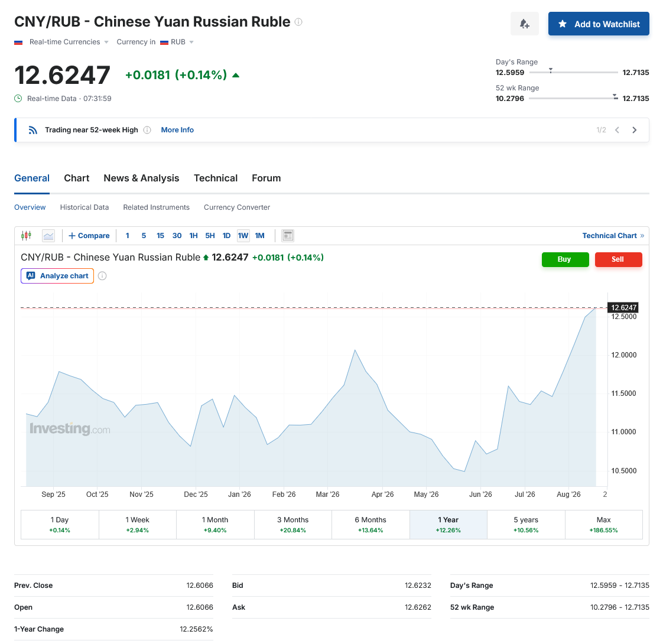Click the Analyze chart button
Screen dimensions: 663x644
pyautogui.click(x=57, y=276)
